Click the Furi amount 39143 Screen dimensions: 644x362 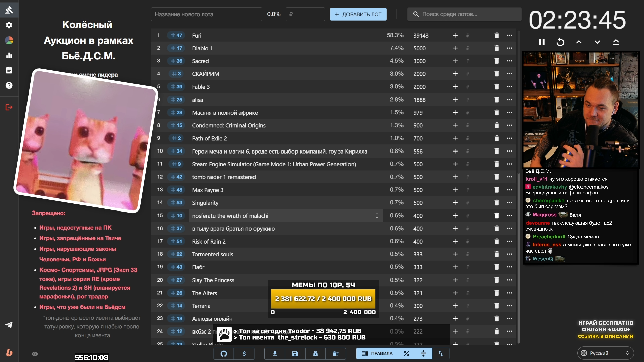point(421,35)
